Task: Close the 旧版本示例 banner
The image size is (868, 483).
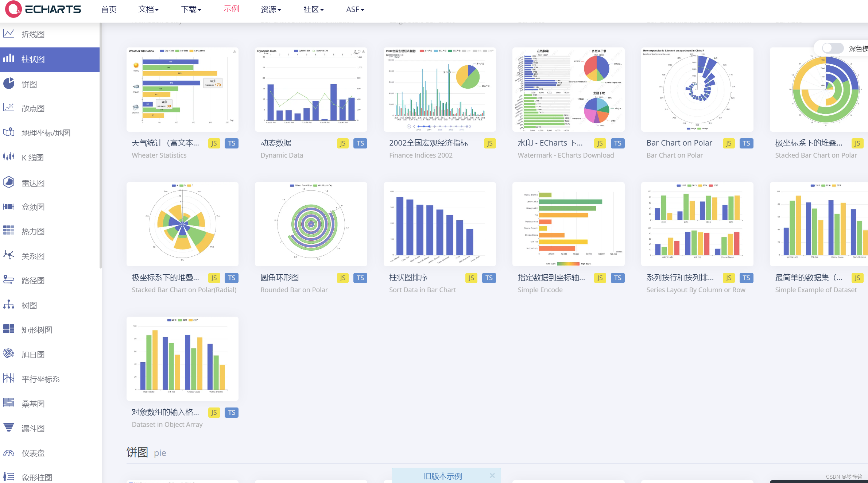Action: (492, 475)
